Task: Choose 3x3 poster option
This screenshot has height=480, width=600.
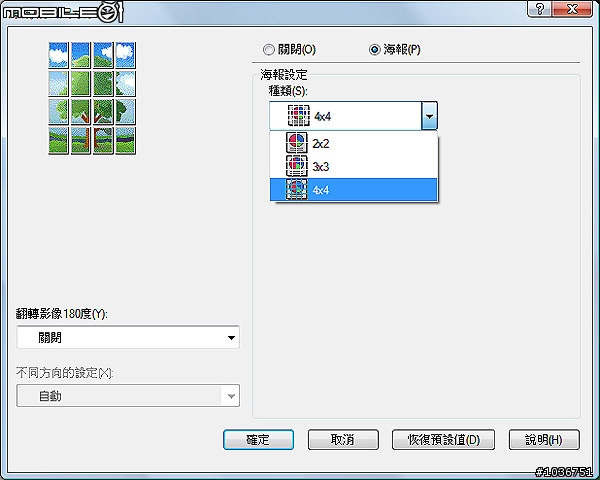Action: click(x=354, y=167)
